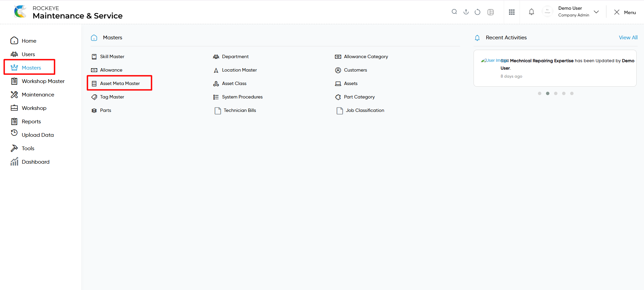This screenshot has width=644, height=290.
Task: Click the Allowance Category icon
Action: [338, 56]
